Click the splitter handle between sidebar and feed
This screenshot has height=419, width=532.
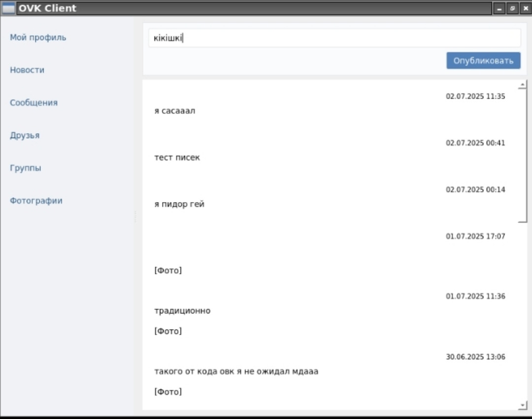pos(135,216)
